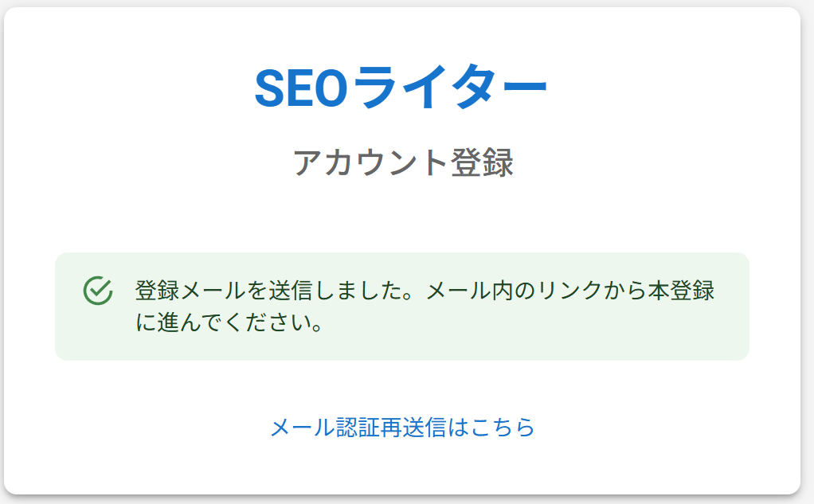Click the green success checkmark icon

(x=96, y=291)
